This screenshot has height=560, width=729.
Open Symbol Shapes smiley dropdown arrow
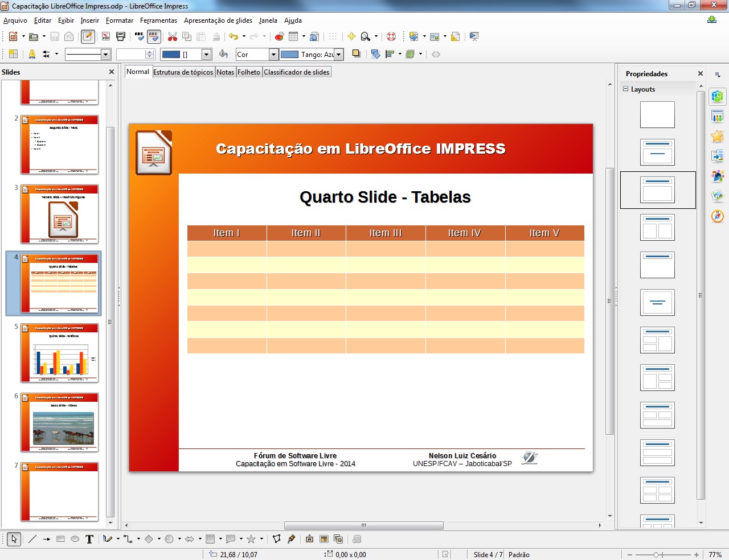pos(179,539)
